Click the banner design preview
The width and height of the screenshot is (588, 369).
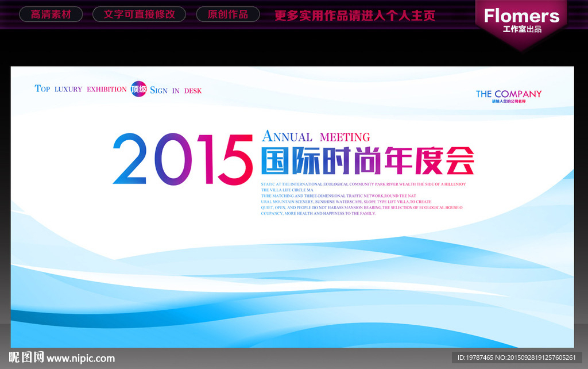tap(292, 207)
